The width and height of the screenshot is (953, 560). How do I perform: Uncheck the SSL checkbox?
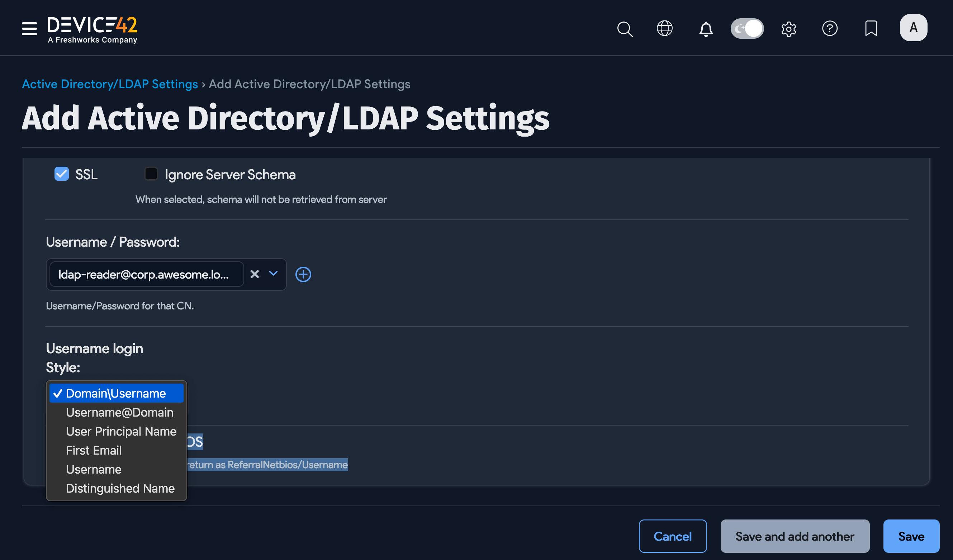[x=61, y=174]
